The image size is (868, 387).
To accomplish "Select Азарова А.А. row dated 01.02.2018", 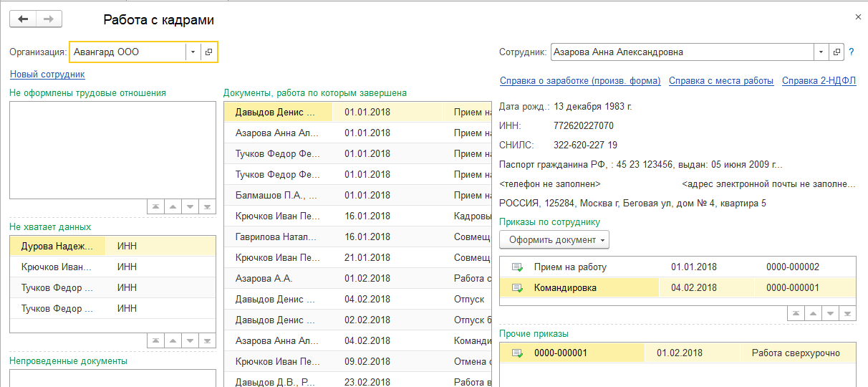I will [x=357, y=278].
